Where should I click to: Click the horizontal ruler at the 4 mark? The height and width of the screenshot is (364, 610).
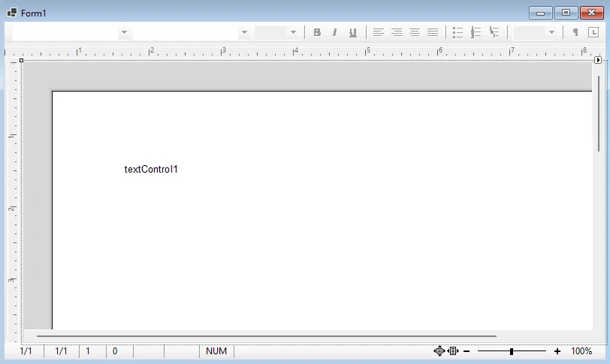click(295, 51)
